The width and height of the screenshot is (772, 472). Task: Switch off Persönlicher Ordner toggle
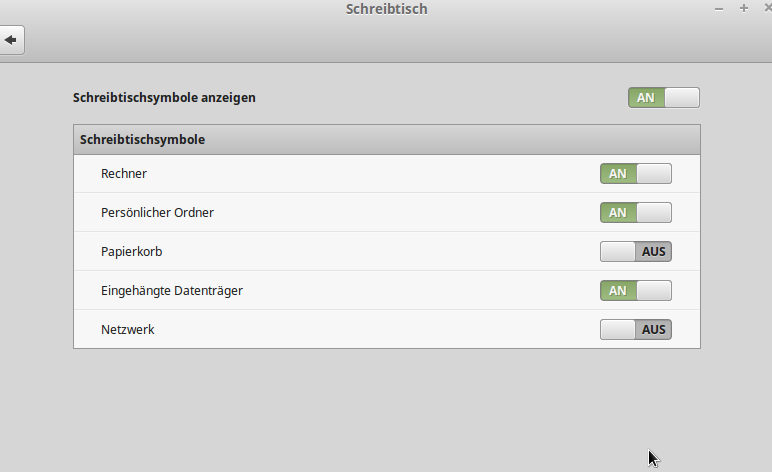pyautogui.click(x=636, y=213)
